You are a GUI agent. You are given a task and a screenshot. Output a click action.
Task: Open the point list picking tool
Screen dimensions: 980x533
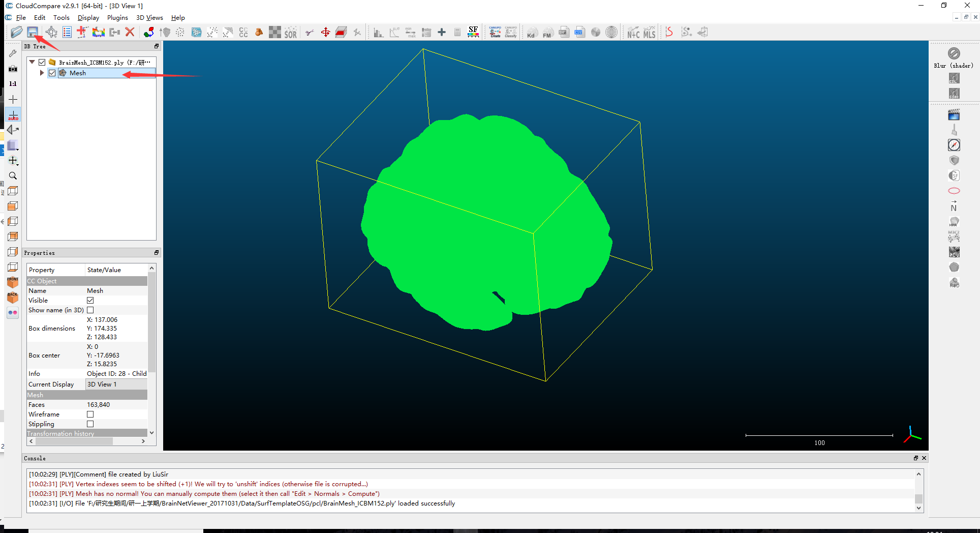point(67,32)
